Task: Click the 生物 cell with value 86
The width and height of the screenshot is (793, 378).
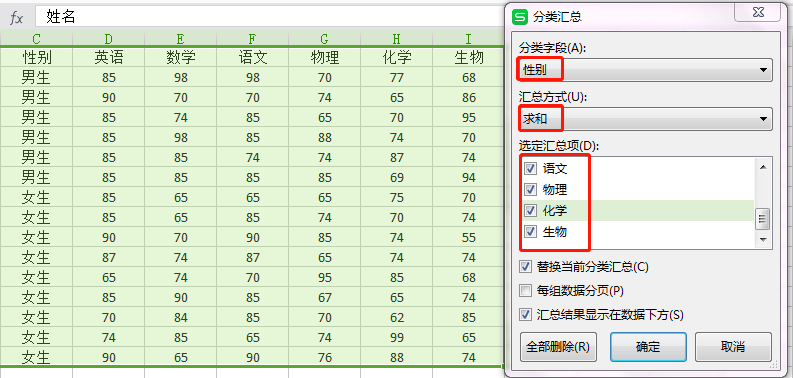Action: 469,98
